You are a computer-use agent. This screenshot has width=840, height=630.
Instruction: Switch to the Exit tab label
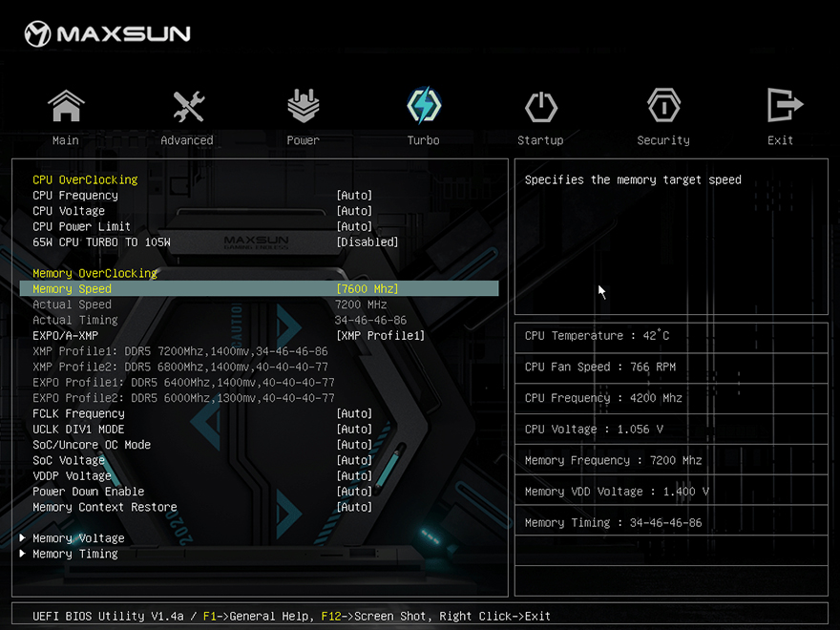click(780, 140)
